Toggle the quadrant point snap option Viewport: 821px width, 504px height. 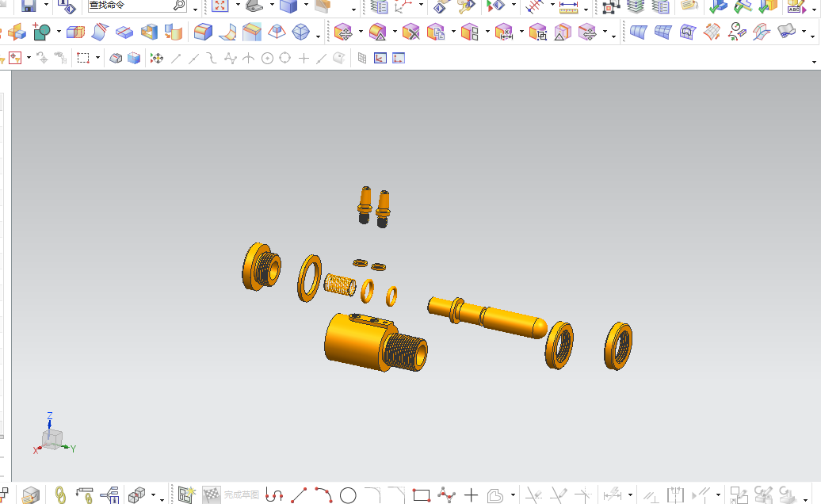[x=284, y=58]
